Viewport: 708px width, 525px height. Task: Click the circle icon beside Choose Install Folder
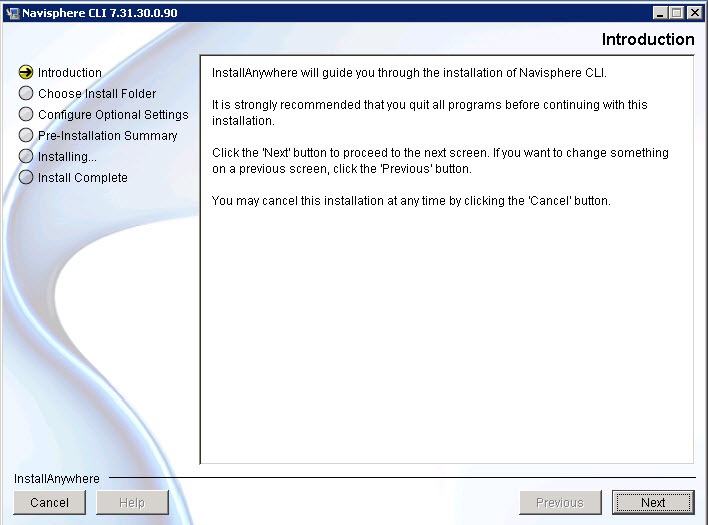26,94
